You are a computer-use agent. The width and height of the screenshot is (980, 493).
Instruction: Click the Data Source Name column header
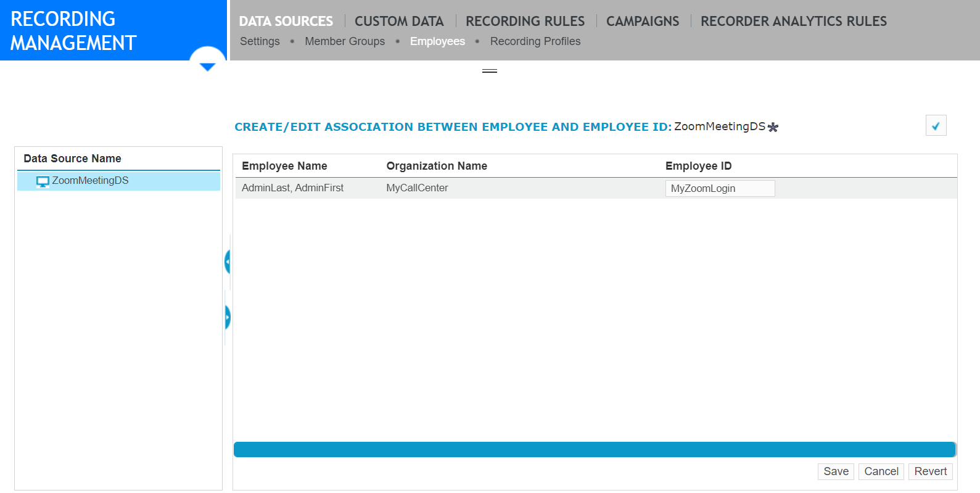[x=72, y=159]
